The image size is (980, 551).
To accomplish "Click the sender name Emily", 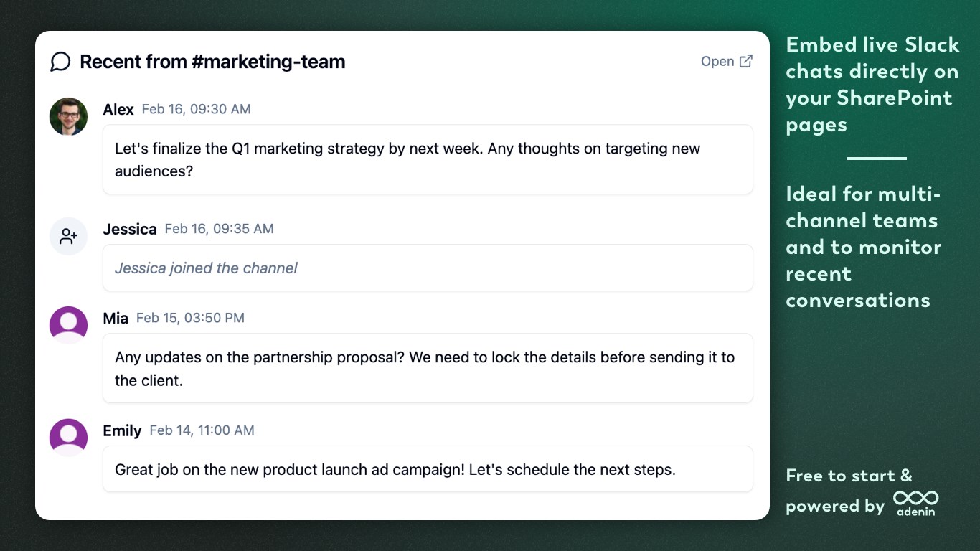I will coord(122,430).
